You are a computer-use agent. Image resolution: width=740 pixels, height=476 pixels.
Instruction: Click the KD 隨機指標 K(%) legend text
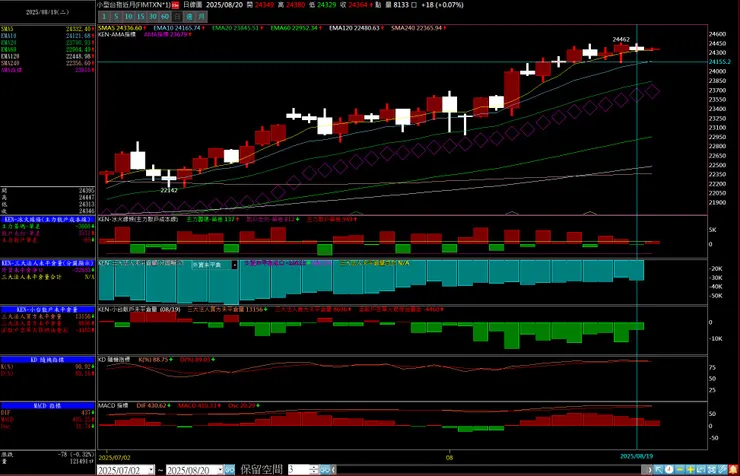pos(153,359)
